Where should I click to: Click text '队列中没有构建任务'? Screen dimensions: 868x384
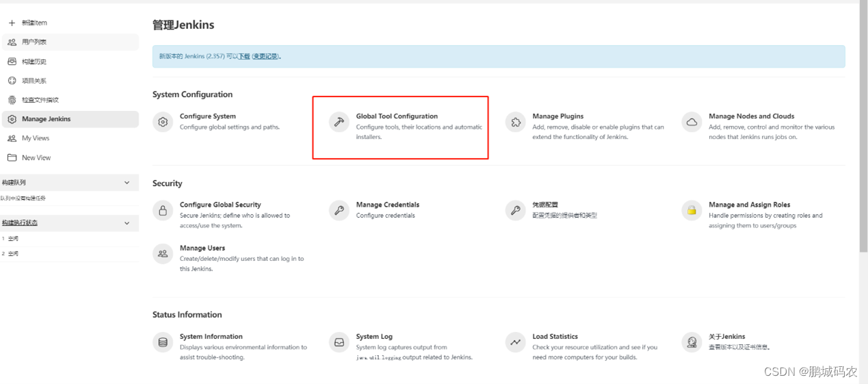(23, 199)
